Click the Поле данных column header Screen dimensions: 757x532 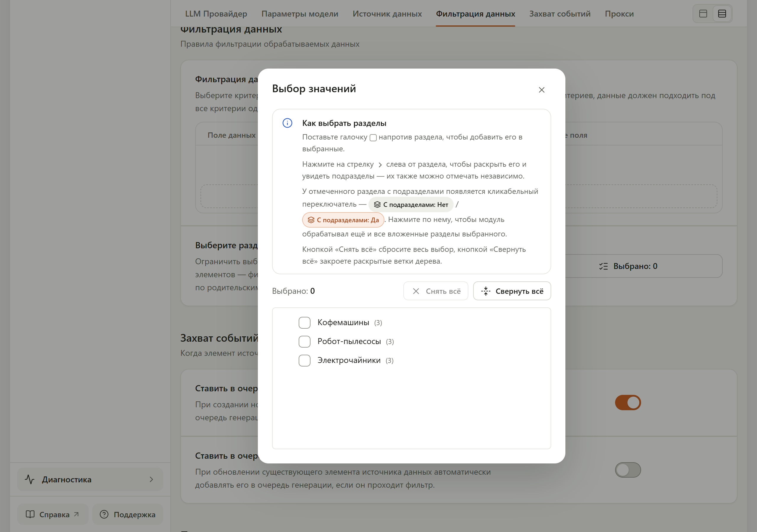pyautogui.click(x=232, y=135)
